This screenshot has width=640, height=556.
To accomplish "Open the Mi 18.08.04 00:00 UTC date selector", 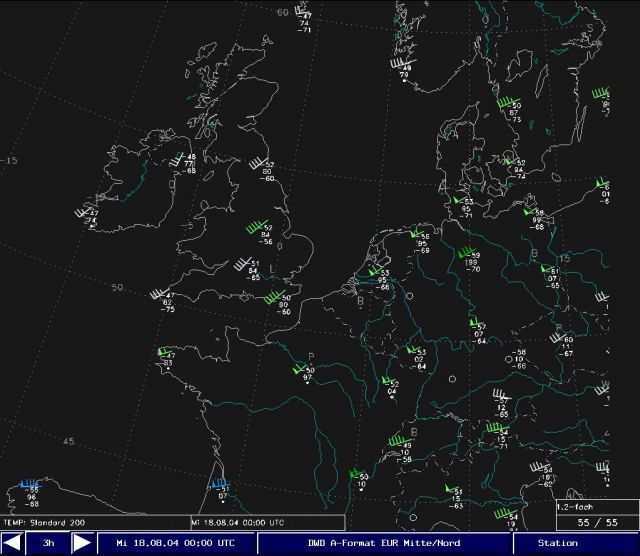I will point(175,543).
